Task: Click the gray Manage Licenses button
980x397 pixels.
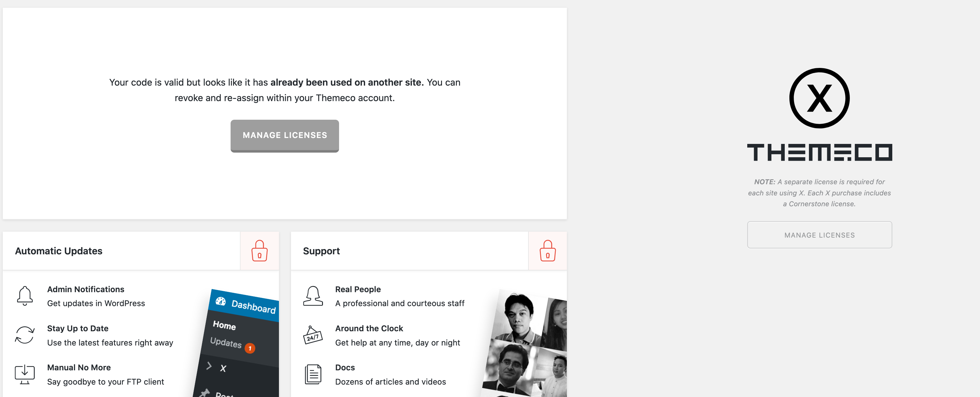Action: 285,136
